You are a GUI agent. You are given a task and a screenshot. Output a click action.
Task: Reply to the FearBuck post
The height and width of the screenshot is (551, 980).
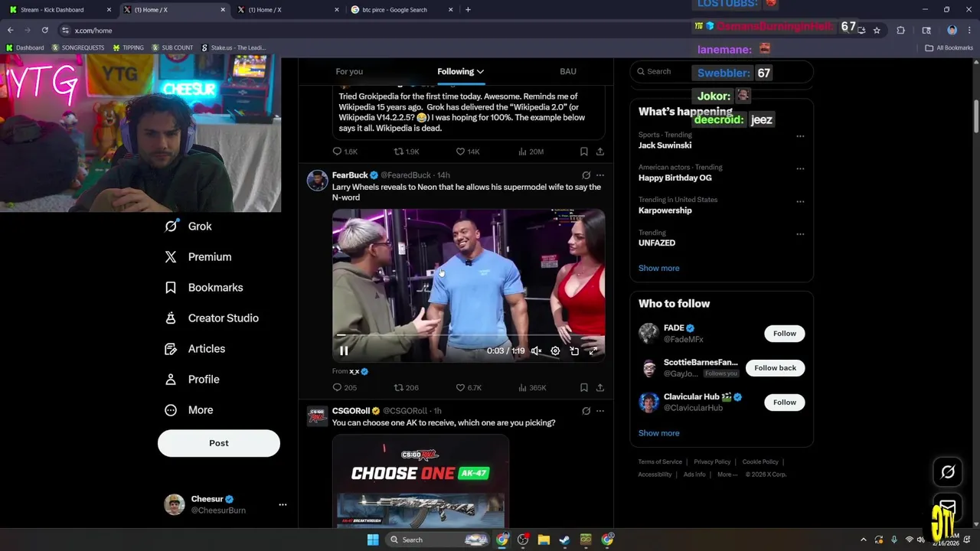point(345,388)
